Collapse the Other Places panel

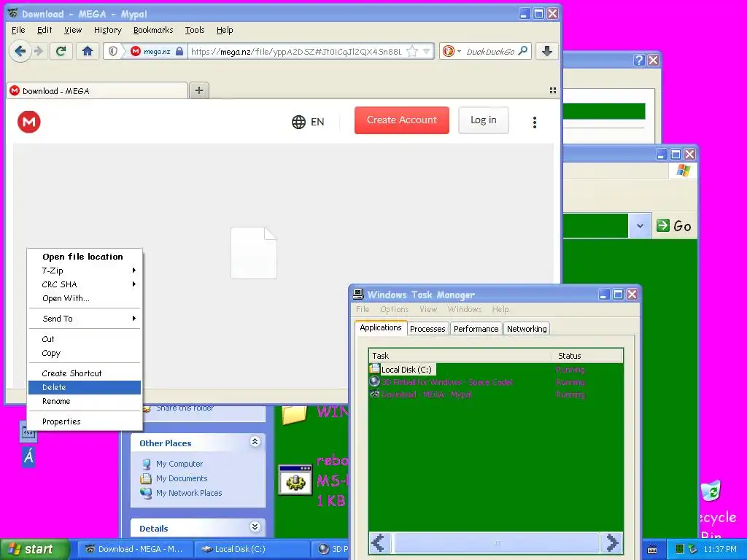[255, 442]
